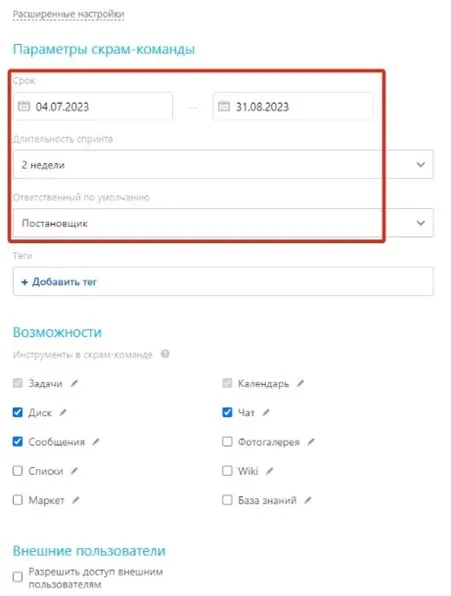Image resolution: width=451 pixels, height=596 pixels.
Task: Click the calendar icon in the start date field
Action: (x=24, y=106)
